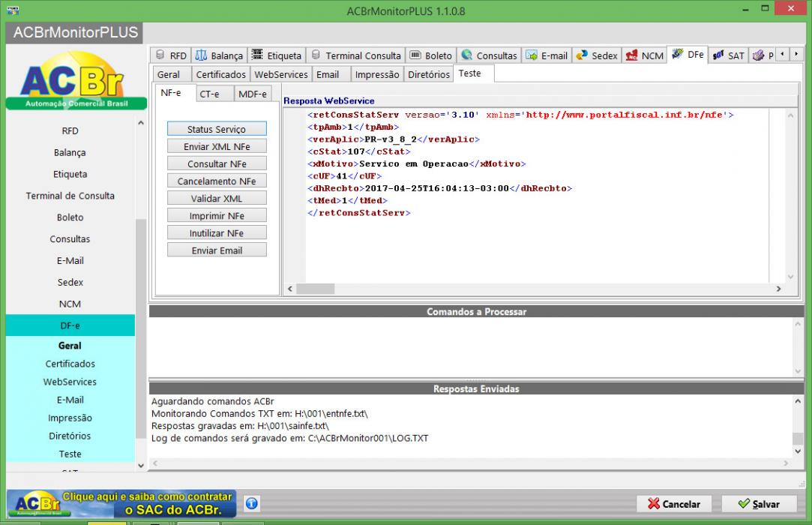Select Consultas in the sidebar
812x525 pixels.
70,239
